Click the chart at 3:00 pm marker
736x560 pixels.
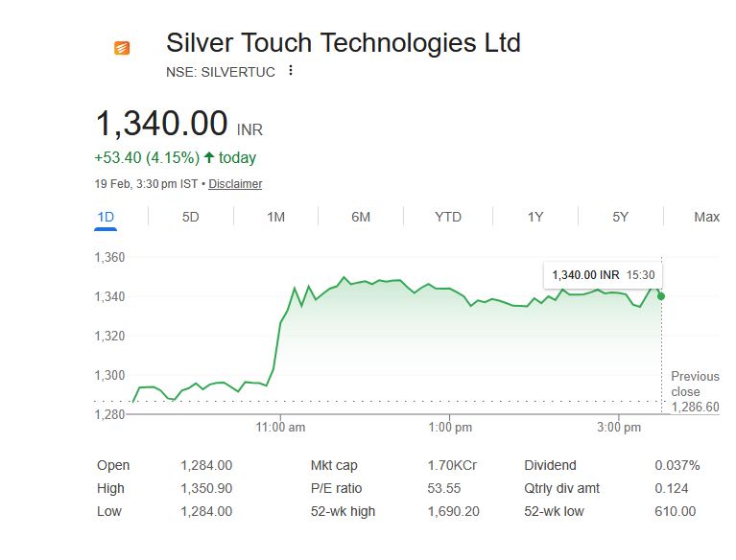point(619,427)
